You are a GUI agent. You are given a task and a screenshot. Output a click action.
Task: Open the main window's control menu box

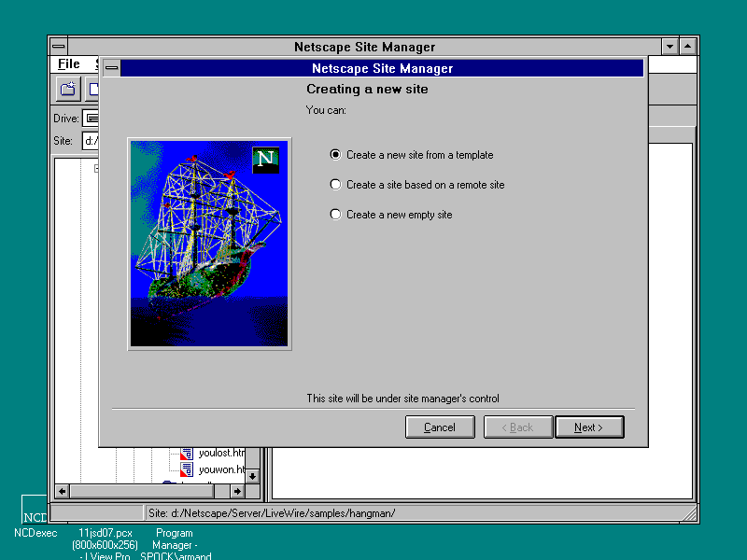[x=59, y=47]
